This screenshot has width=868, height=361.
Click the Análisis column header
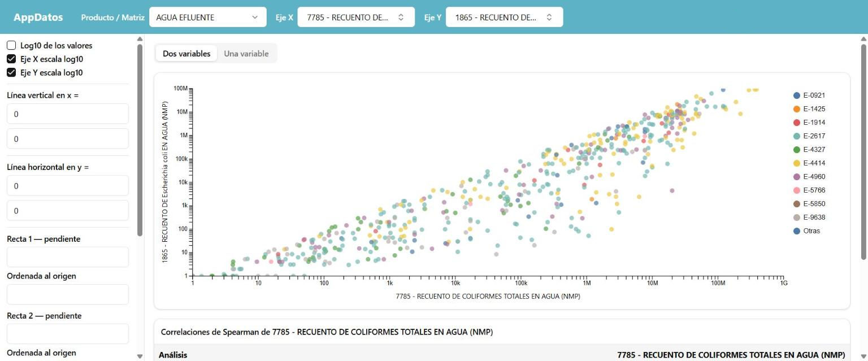click(x=173, y=355)
